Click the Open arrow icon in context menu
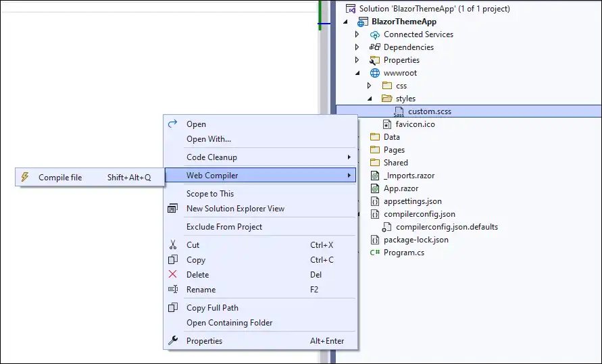 [x=173, y=124]
